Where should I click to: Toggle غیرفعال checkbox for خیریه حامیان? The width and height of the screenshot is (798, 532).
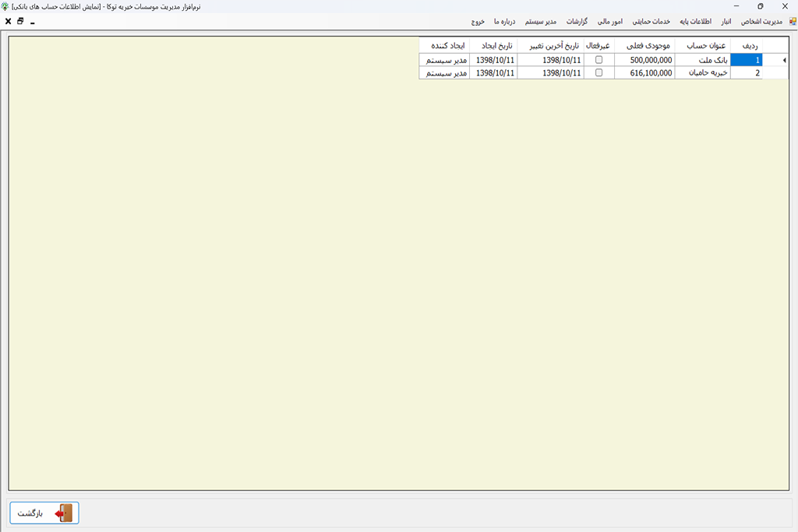pyautogui.click(x=598, y=72)
